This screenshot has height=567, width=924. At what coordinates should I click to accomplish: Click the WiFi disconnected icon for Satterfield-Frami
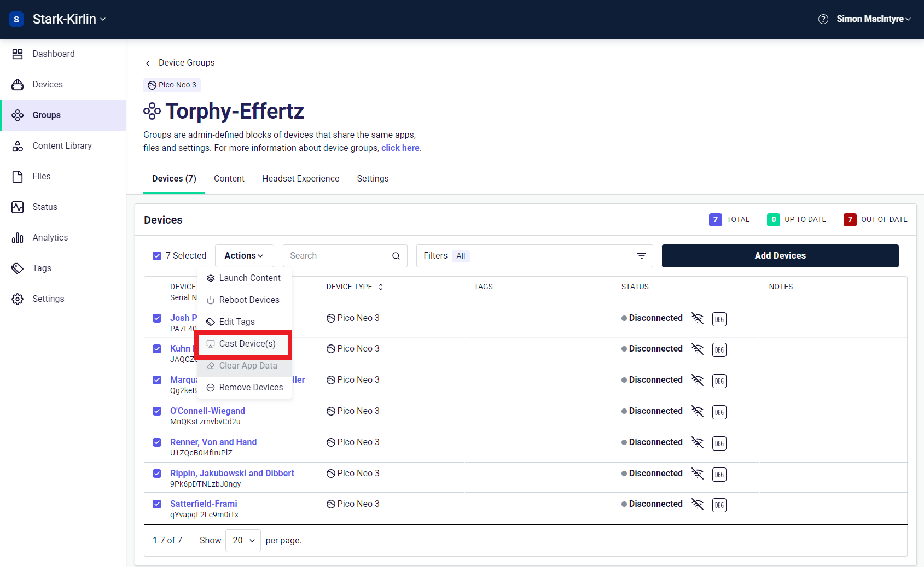pos(698,505)
